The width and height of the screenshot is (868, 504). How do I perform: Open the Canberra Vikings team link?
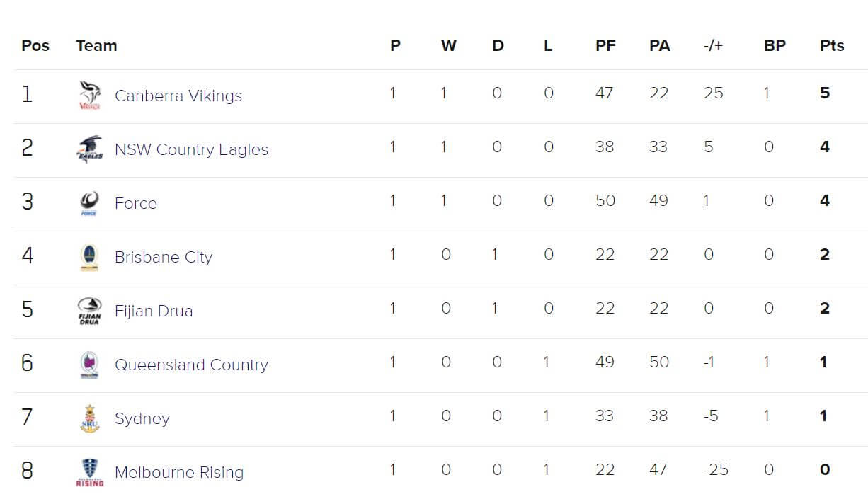178,96
